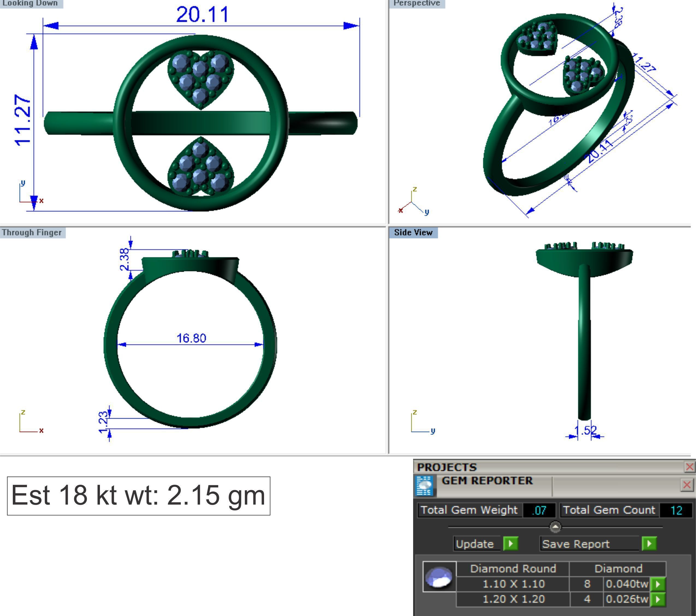This screenshot has width=696, height=616.
Task: Click the Total Gem Count value 12
Action: click(x=676, y=510)
